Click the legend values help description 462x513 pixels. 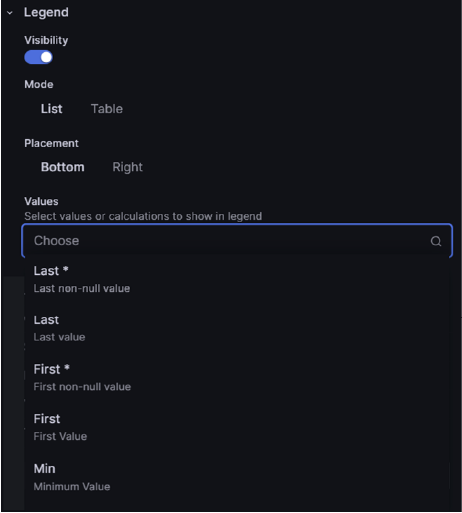pos(143,216)
